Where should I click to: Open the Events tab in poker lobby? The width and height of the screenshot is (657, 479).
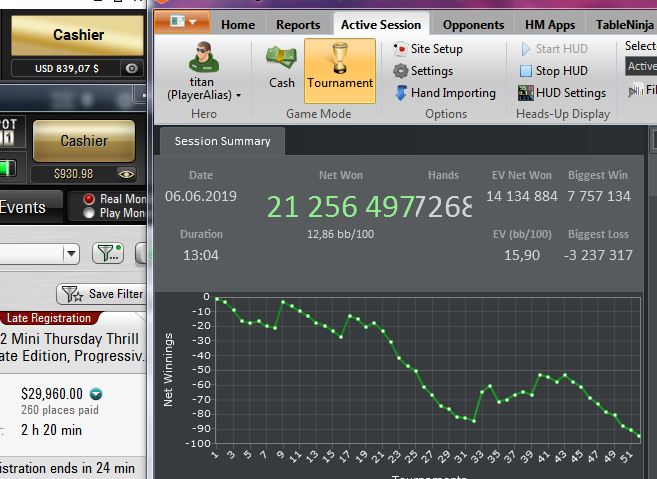point(29,207)
